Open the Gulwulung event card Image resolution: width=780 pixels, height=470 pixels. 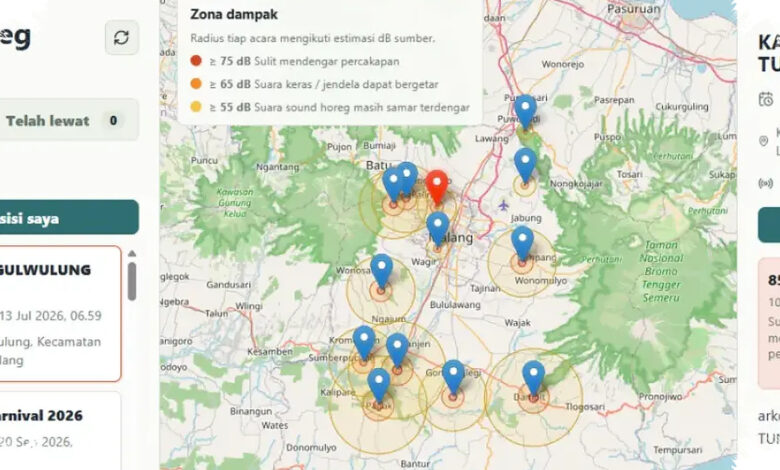pyautogui.click(x=59, y=314)
